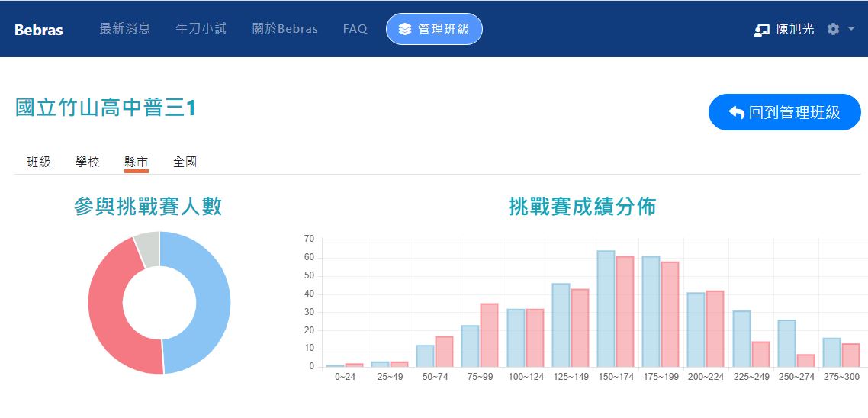868x418 pixels.
Task: Switch to the 全國 tab
Action: point(185,162)
